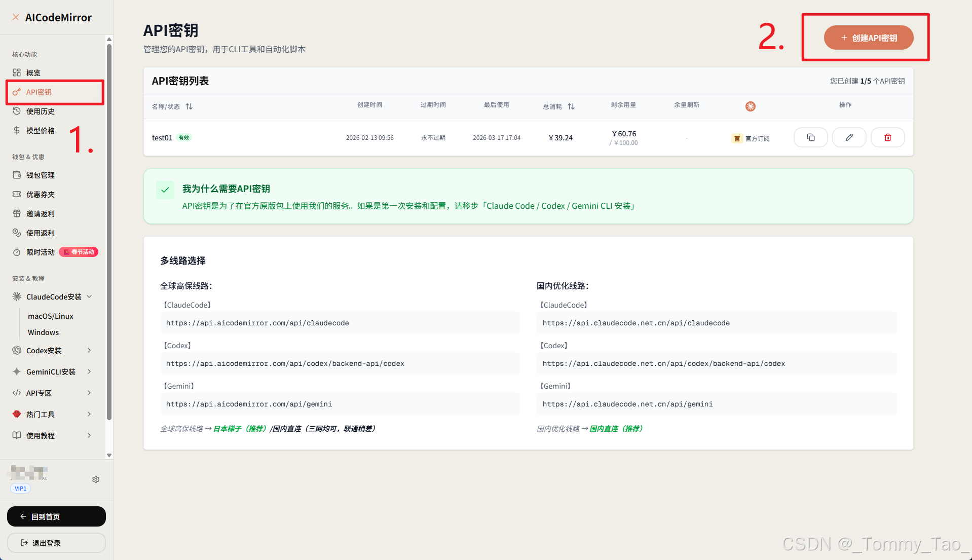972x560 pixels.
Task: Click the 回到首页 button
Action: (56, 516)
